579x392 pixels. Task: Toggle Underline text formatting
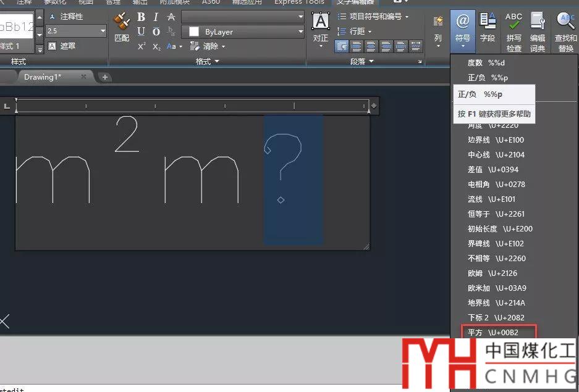coord(142,31)
